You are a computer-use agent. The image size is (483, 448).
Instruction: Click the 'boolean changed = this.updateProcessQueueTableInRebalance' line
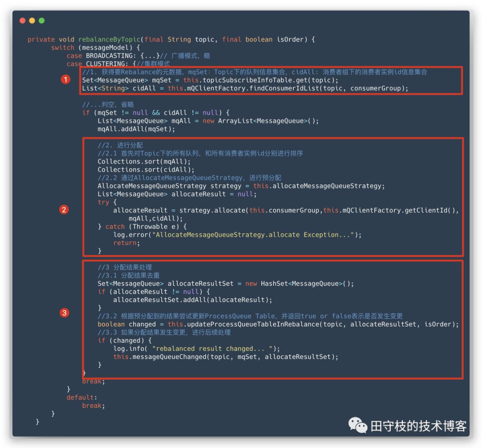pyautogui.click(x=278, y=324)
